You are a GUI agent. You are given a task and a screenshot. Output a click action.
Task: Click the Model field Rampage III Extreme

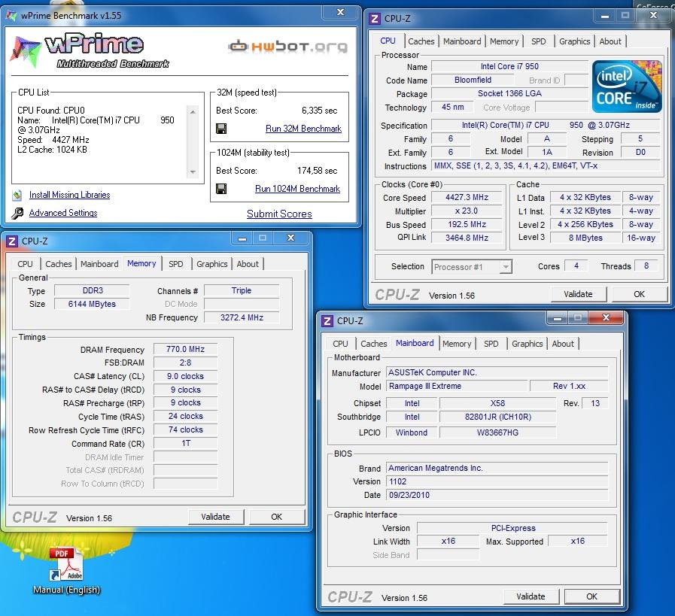(457, 386)
